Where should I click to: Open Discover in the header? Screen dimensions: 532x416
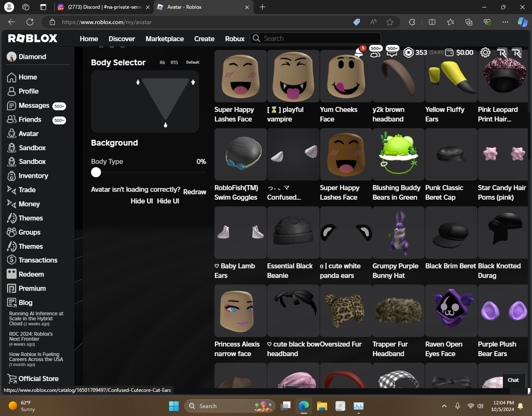click(x=122, y=39)
